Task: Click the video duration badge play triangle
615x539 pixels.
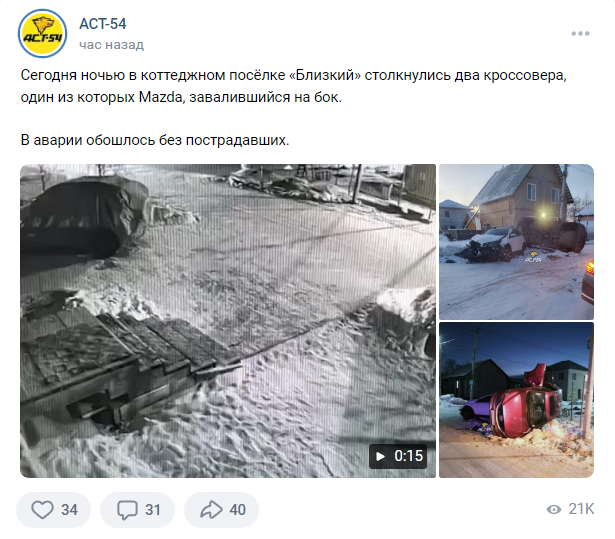Action: [380, 457]
